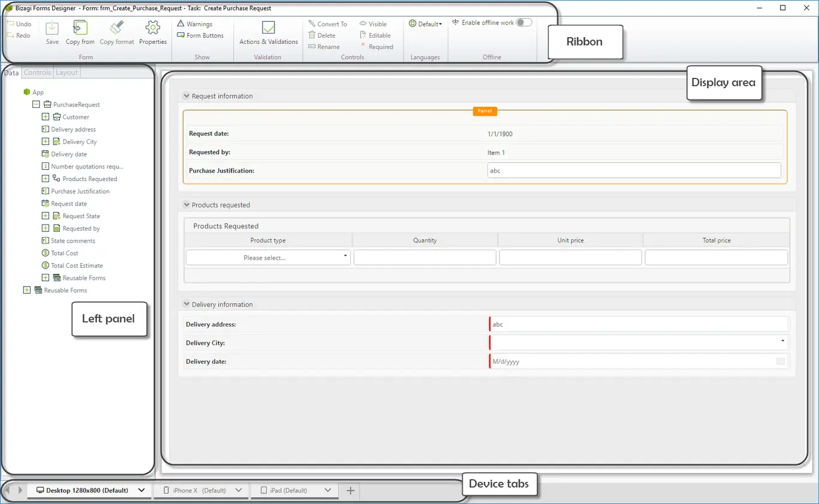819x504 pixels.
Task: Select Delivery address in the data tree
Action: [x=73, y=129]
